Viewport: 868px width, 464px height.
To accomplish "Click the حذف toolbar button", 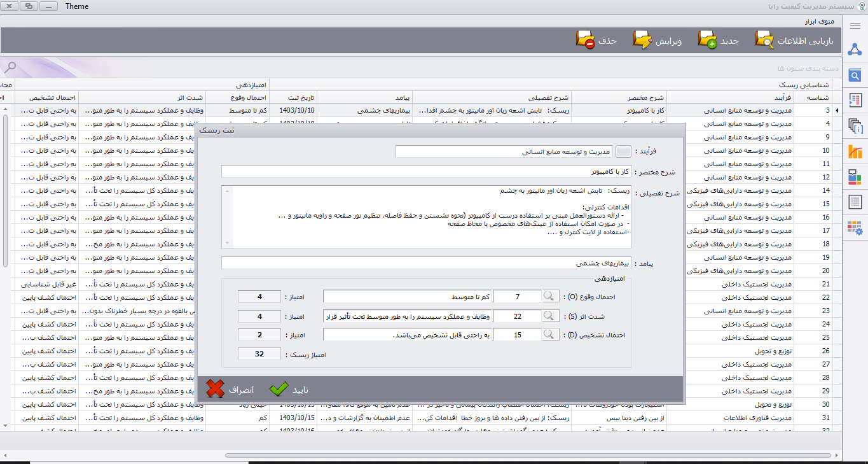I will [596, 40].
